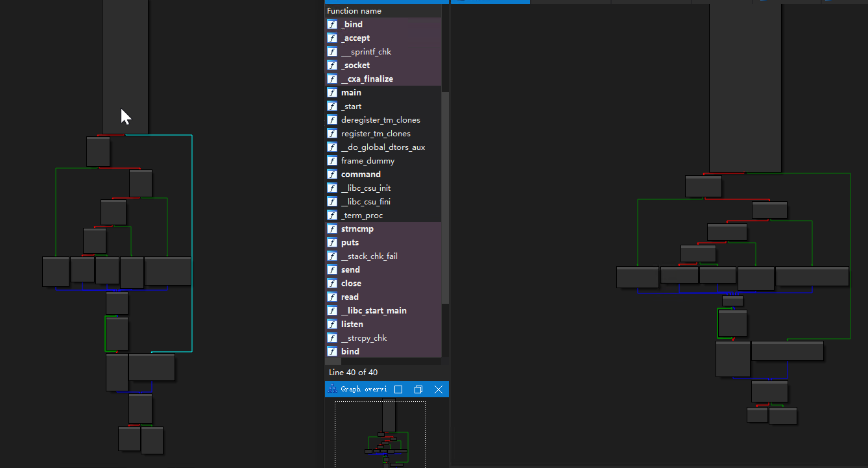Click the f icon beside frame_dummy
Viewport: 868px width, 468px height.
tap(332, 161)
